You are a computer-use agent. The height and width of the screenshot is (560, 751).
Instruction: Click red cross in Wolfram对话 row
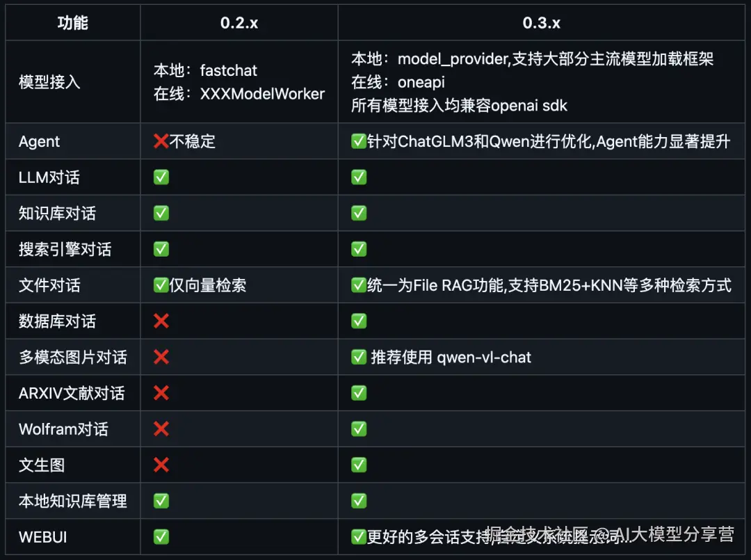tap(161, 429)
